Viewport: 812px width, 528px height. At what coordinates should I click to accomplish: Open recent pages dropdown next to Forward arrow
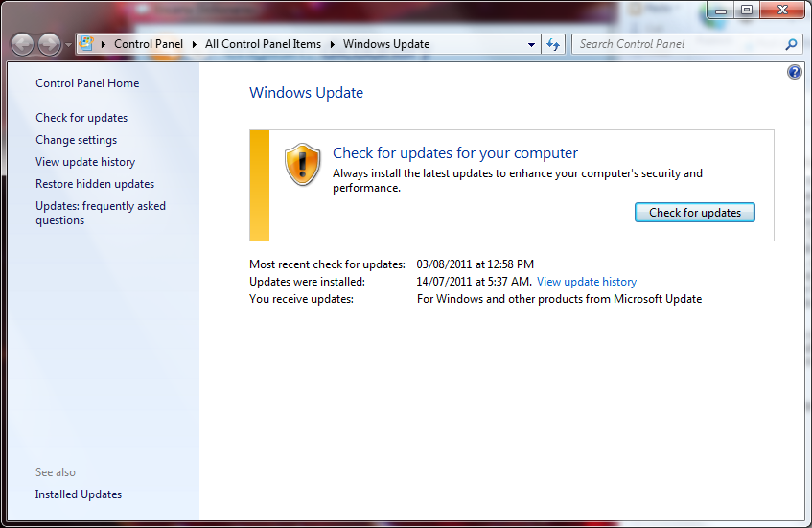pos(68,45)
